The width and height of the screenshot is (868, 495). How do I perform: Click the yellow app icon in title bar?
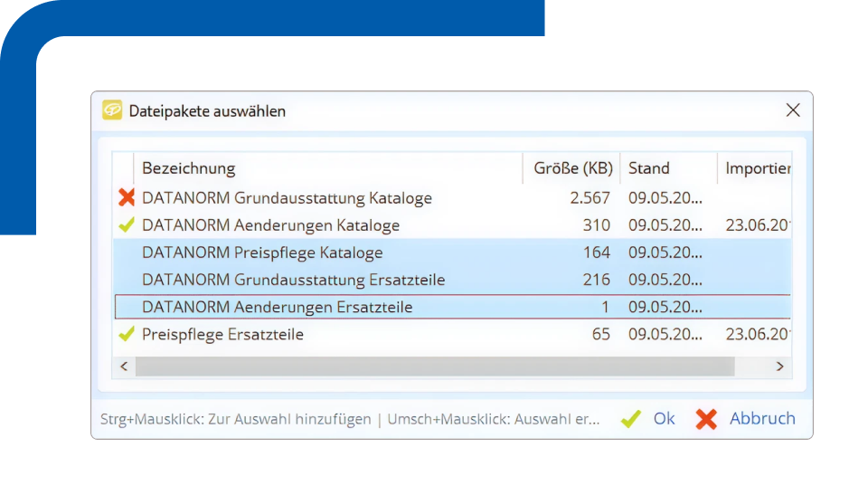click(112, 110)
